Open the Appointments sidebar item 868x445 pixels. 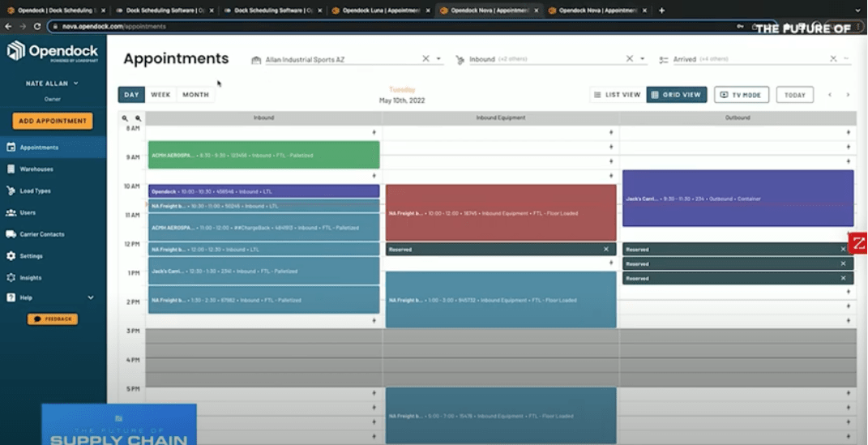[53, 148]
